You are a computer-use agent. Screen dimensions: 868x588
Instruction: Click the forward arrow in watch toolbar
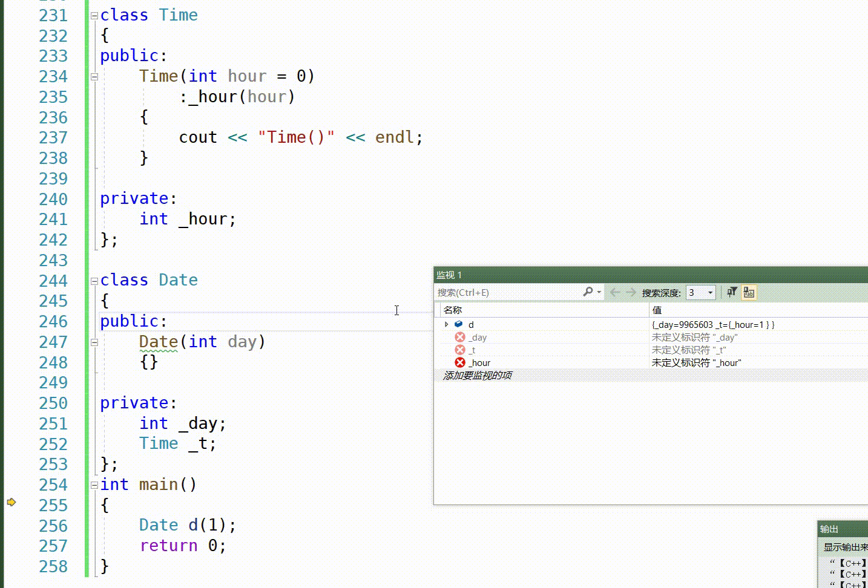[x=631, y=292]
